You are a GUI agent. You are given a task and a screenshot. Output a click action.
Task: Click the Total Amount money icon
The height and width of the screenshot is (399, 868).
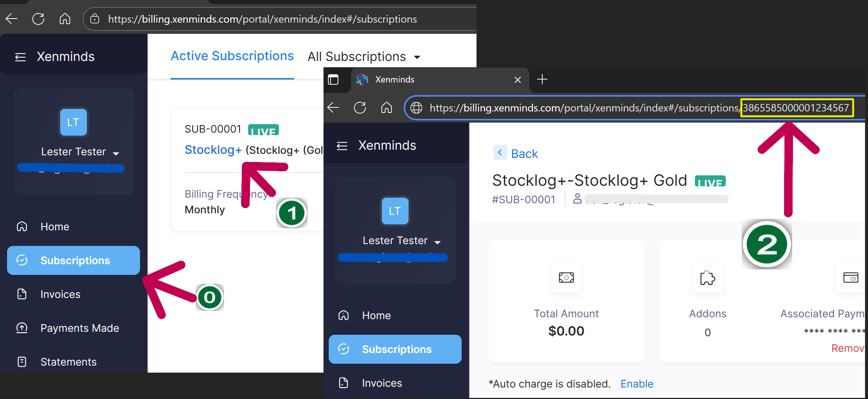click(566, 278)
